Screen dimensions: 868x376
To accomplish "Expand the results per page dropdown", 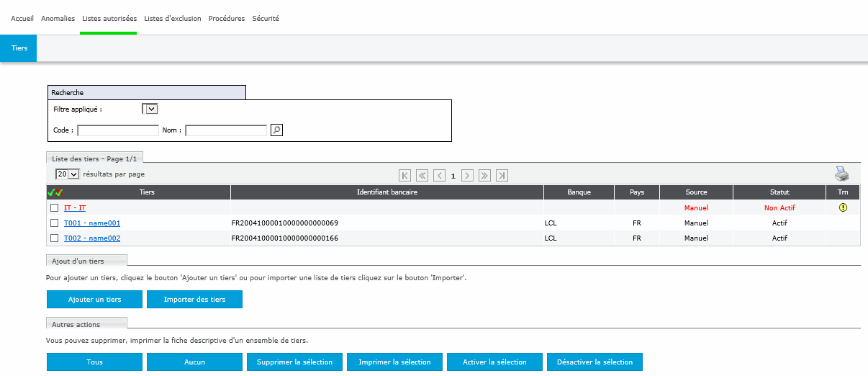I will [67, 174].
